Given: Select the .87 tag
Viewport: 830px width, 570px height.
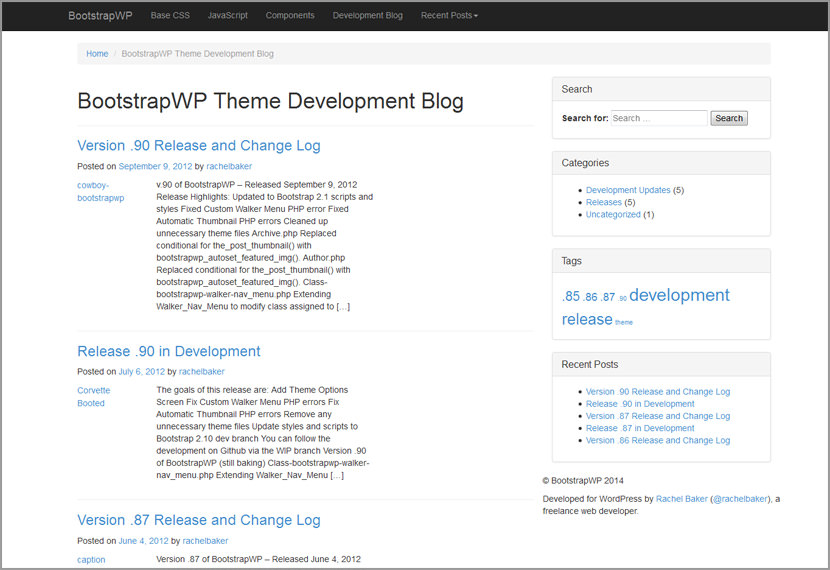Looking at the screenshot, I should pos(608,297).
